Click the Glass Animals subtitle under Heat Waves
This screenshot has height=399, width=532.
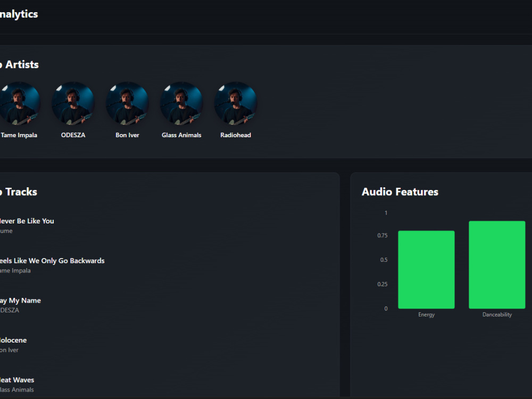click(17, 390)
